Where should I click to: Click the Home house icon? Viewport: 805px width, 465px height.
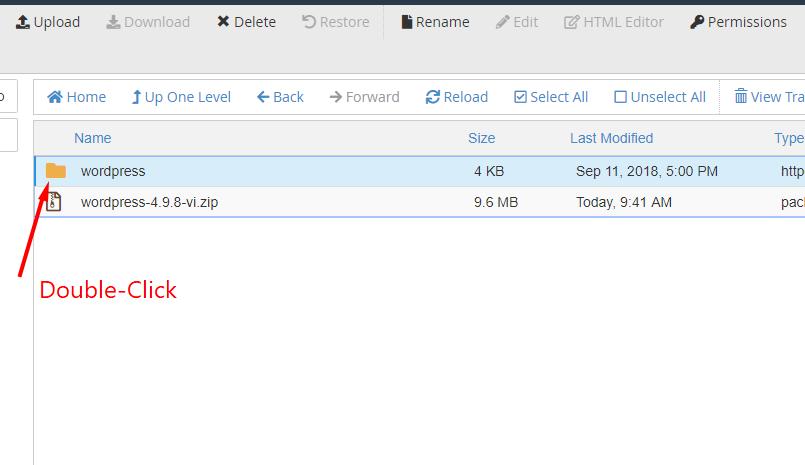[x=55, y=96]
